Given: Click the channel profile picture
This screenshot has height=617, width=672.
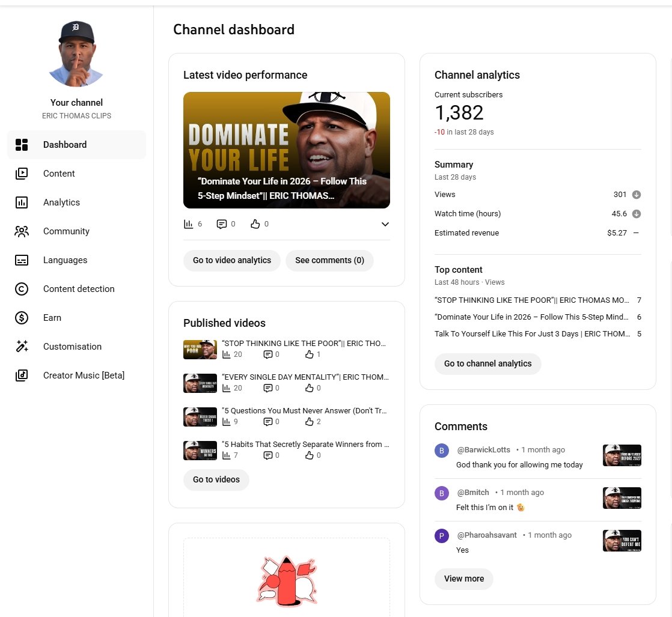Looking at the screenshot, I should click(76, 53).
